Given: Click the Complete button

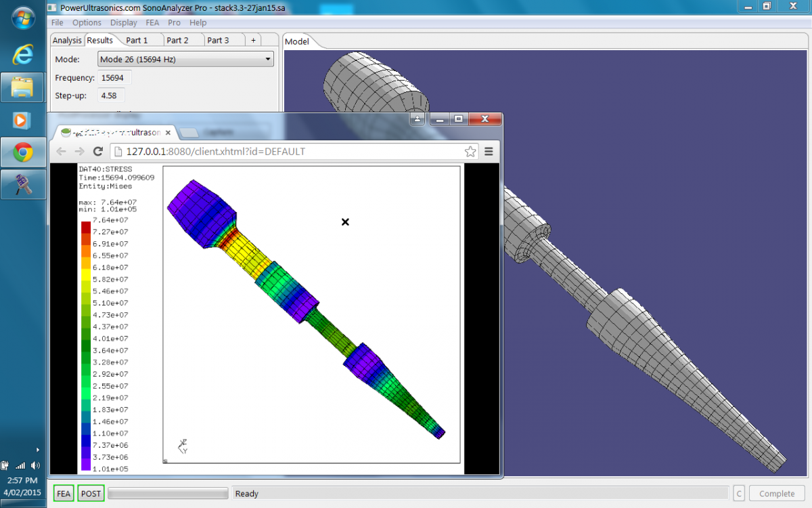Looking at the screenshot, I should (777, 494).
